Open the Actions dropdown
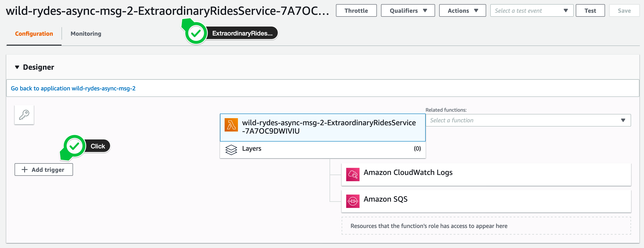Viewport: 644px width, 248px height. [x=462, y=10]
